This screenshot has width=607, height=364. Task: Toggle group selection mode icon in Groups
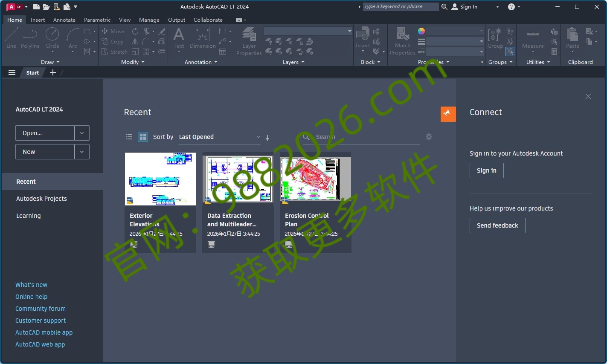(x=510, y=52)
